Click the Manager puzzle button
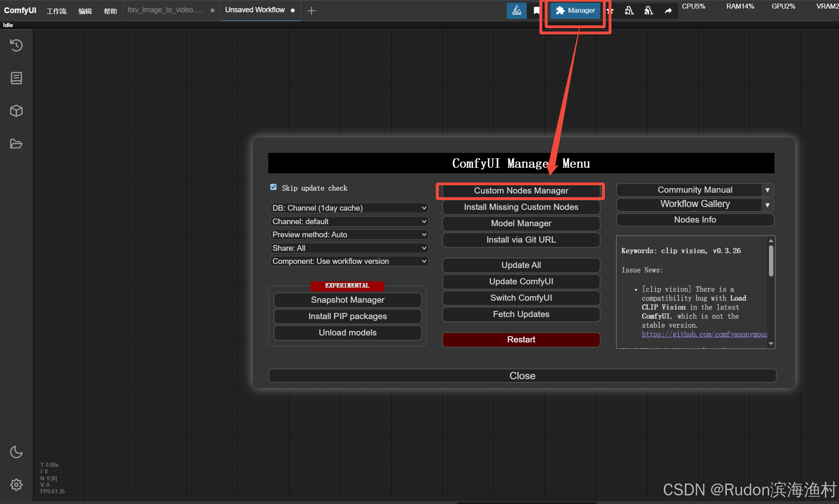 575,11
